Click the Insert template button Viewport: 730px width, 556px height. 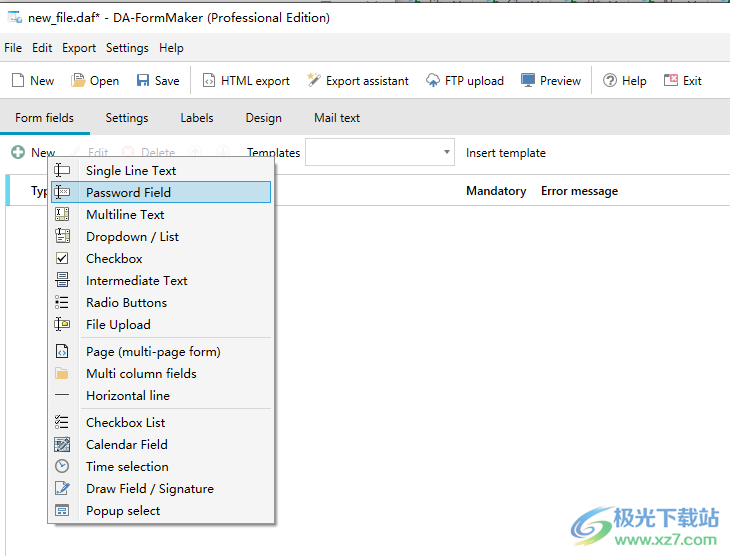coord(506,153)
